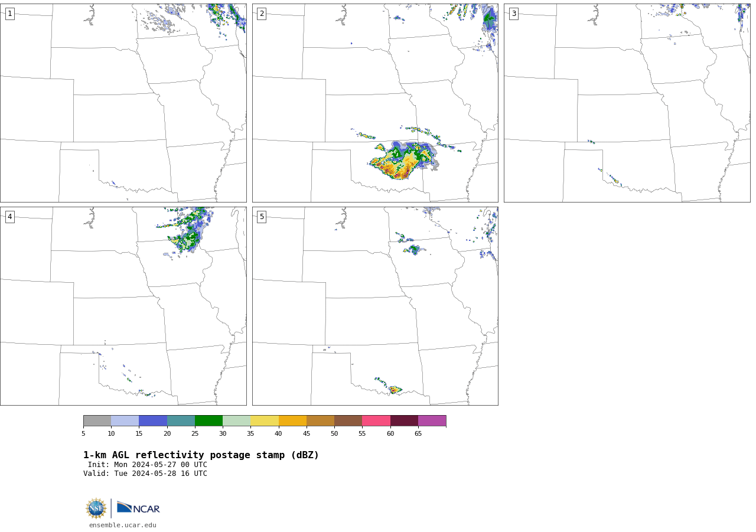Click the NSF logo icon
This screenshot has height=532, width=756.
point(96,508)
